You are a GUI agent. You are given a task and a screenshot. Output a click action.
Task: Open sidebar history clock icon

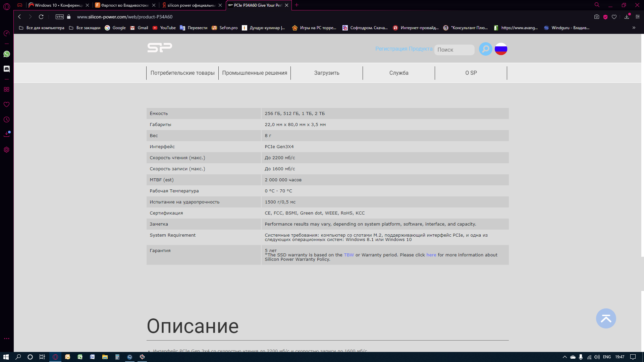click(x=7, y=120)
